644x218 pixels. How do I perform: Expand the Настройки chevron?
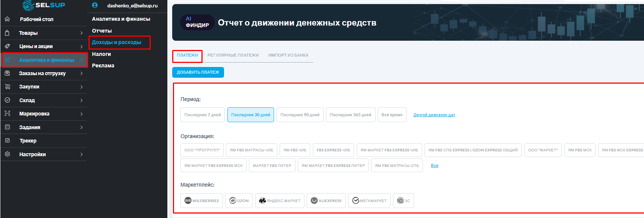point(81,154)
